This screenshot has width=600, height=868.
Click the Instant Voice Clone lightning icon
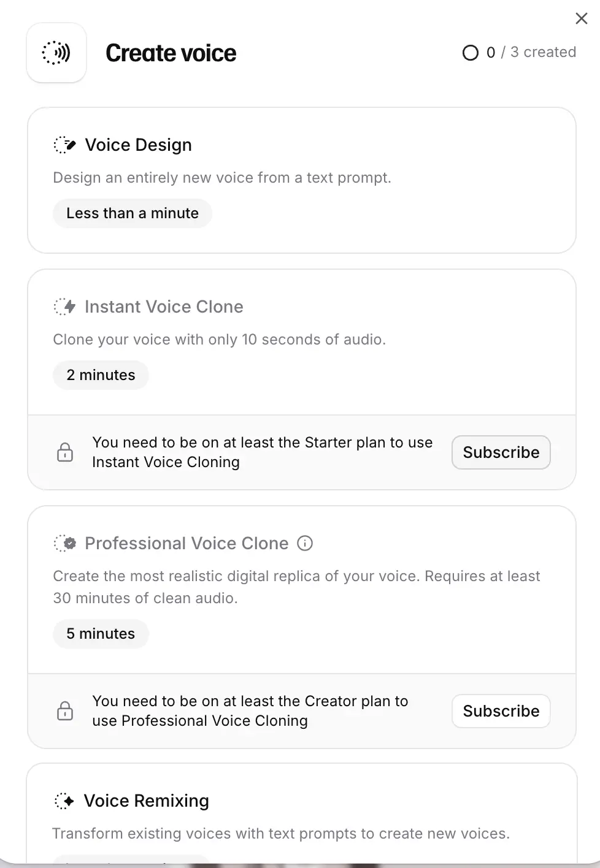click(x=64, y=306)
